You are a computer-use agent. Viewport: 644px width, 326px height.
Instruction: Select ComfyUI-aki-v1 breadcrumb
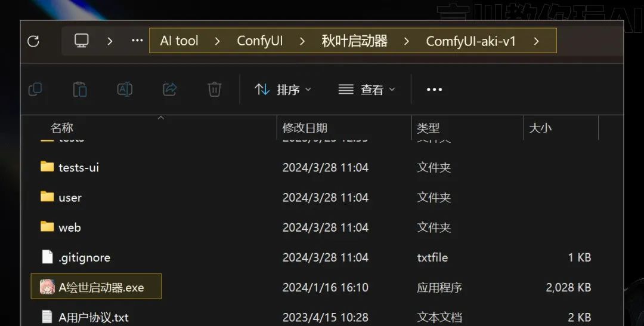pos(470,41)
